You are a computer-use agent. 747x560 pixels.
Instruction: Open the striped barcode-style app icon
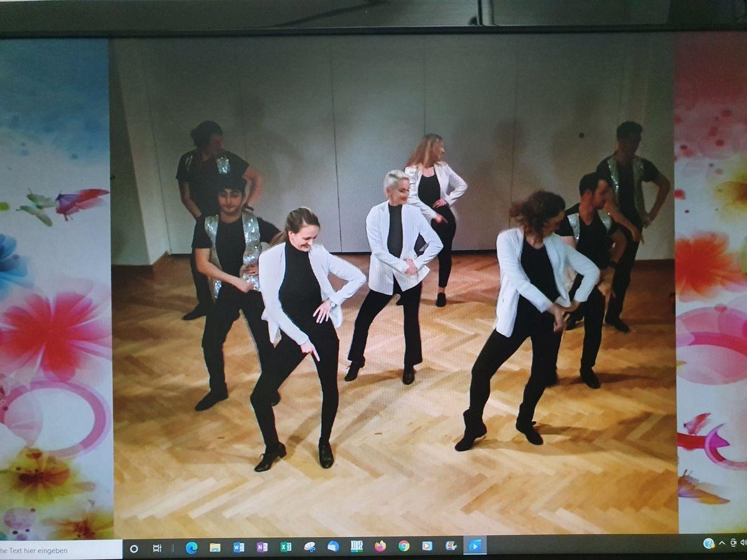pos(357,546)
